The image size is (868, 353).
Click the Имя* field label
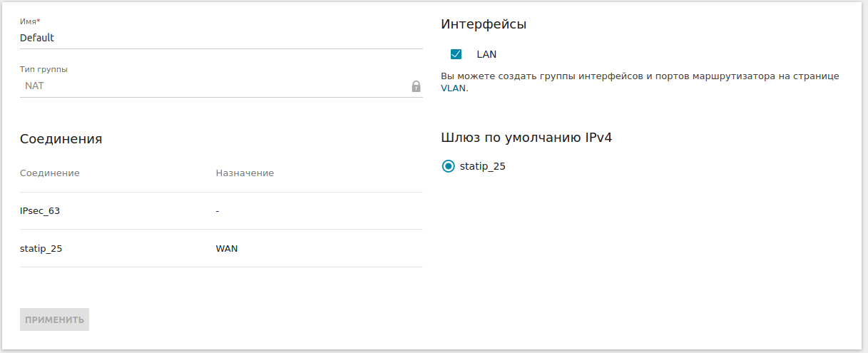[x=30, y=21]
